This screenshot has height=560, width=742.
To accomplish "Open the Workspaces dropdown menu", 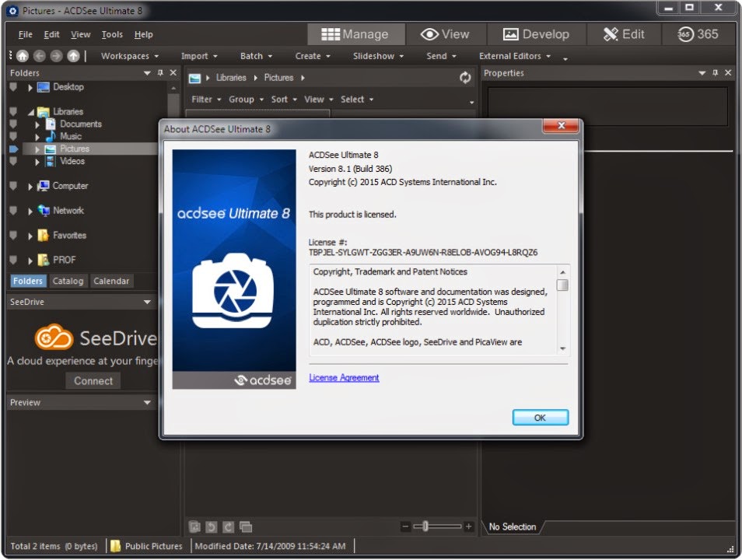I will pyautogui.click(x=129, y=56).
